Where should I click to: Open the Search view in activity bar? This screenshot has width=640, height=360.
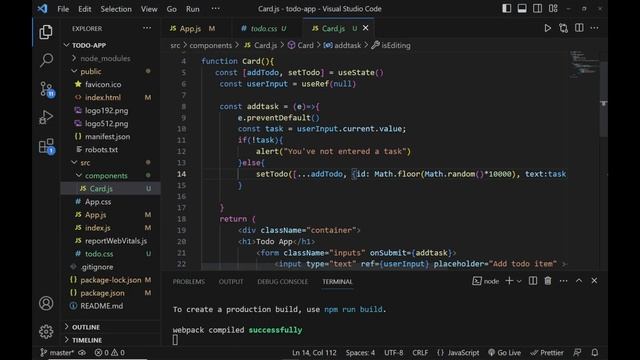point(46,60)
